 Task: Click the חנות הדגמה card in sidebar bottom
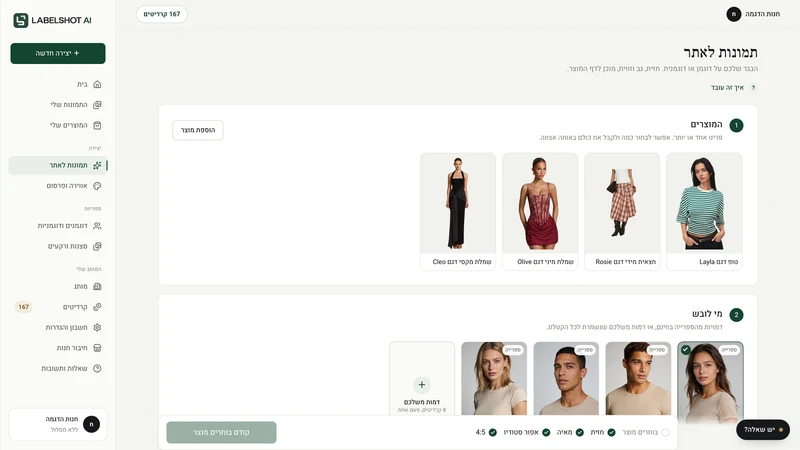point(58,424)
